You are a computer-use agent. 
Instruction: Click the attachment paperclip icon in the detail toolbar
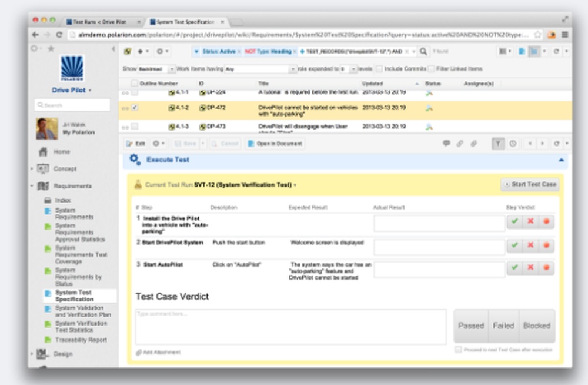(473, 143)
